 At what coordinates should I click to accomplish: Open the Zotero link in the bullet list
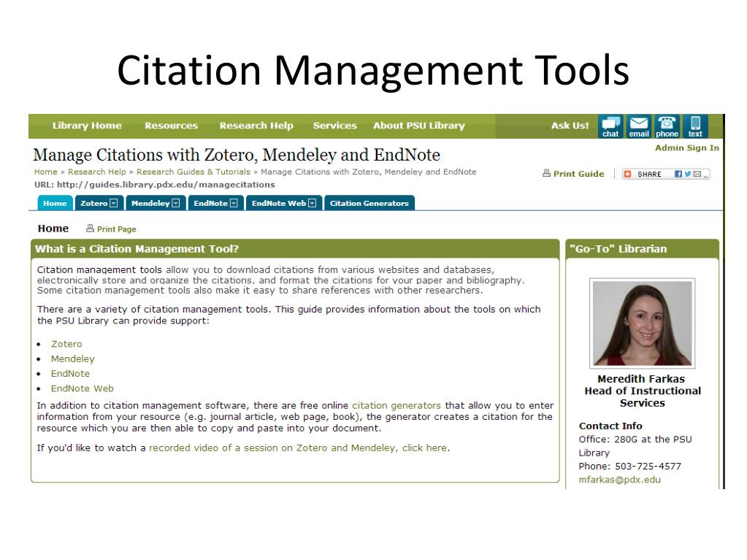(x=66, y=344)
